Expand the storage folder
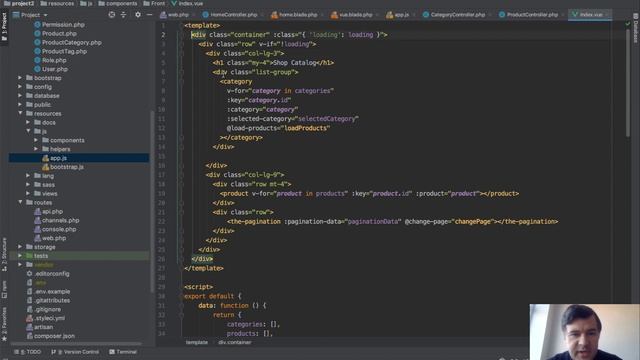The width and height of the screenshot is (640, 360). coord(20,247)
